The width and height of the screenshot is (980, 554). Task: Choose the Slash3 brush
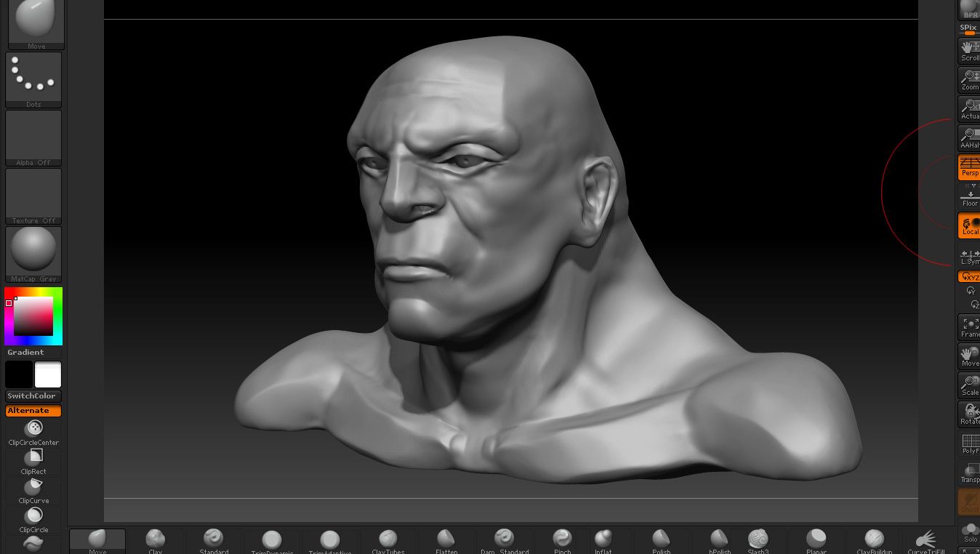tap(758, 542)
